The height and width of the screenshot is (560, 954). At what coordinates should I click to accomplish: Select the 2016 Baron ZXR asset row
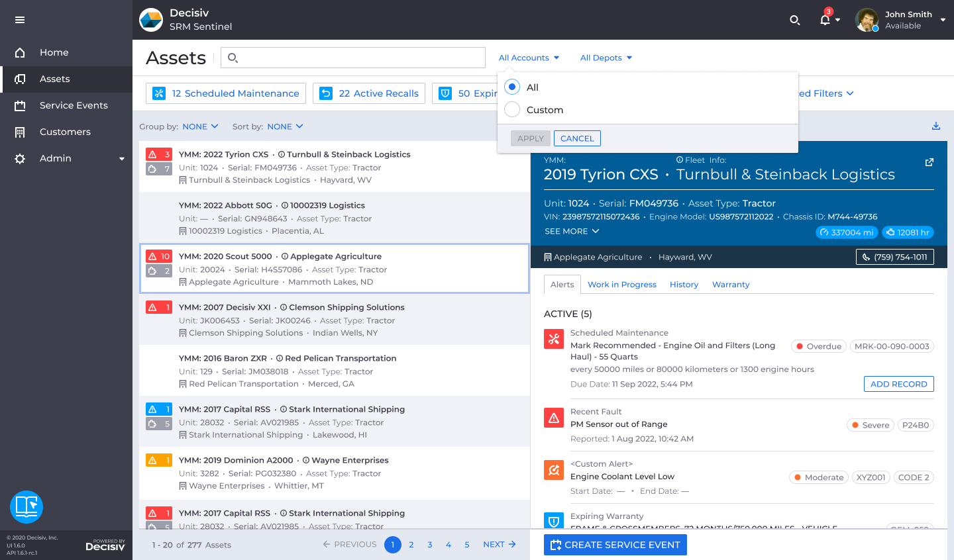coord(335,371)
